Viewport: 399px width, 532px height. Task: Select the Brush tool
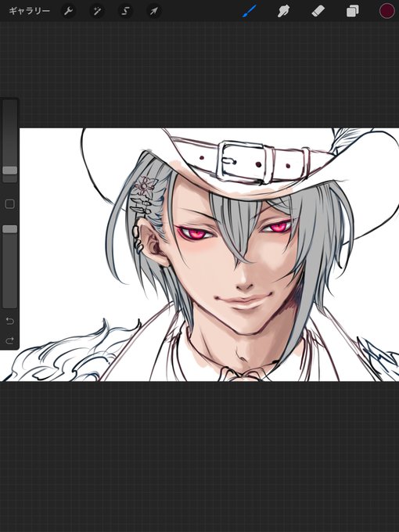[x=250, y=11]
